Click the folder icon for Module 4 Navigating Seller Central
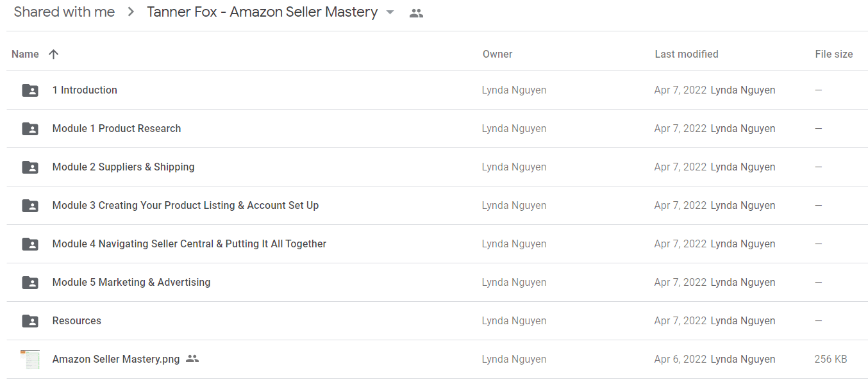 click(x=30, y=244)
